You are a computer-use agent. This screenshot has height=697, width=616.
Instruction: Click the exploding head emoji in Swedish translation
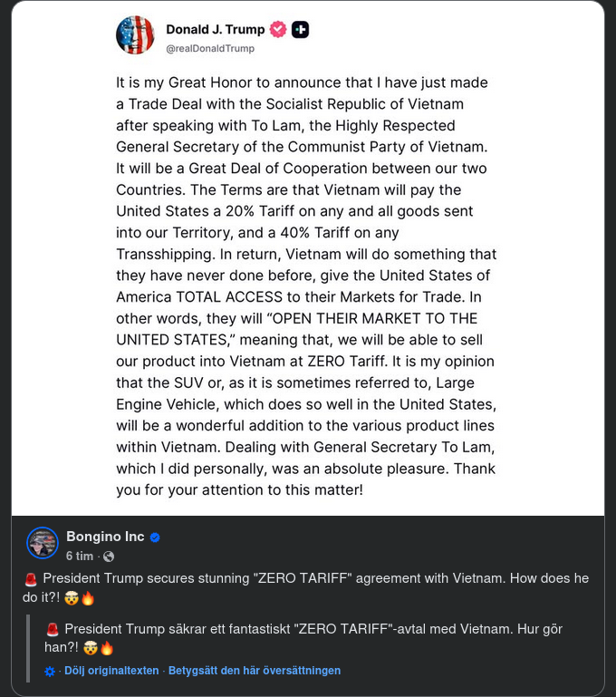pyautogui.click(x=90, y=648)
